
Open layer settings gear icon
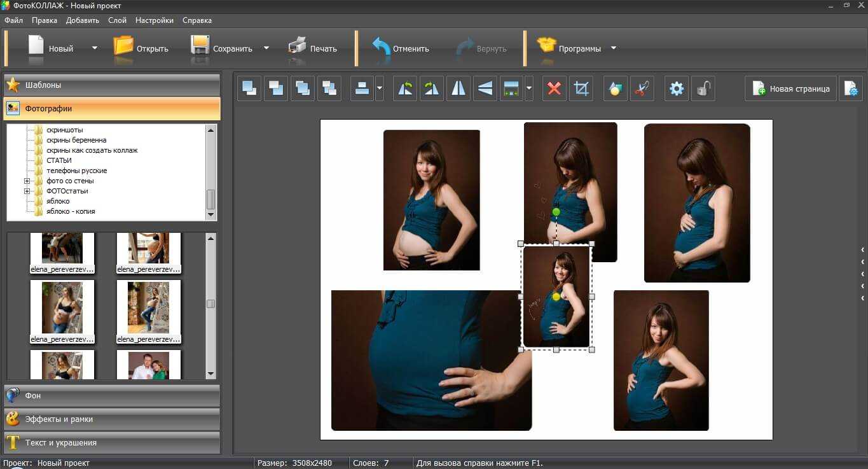coord(677,88)
